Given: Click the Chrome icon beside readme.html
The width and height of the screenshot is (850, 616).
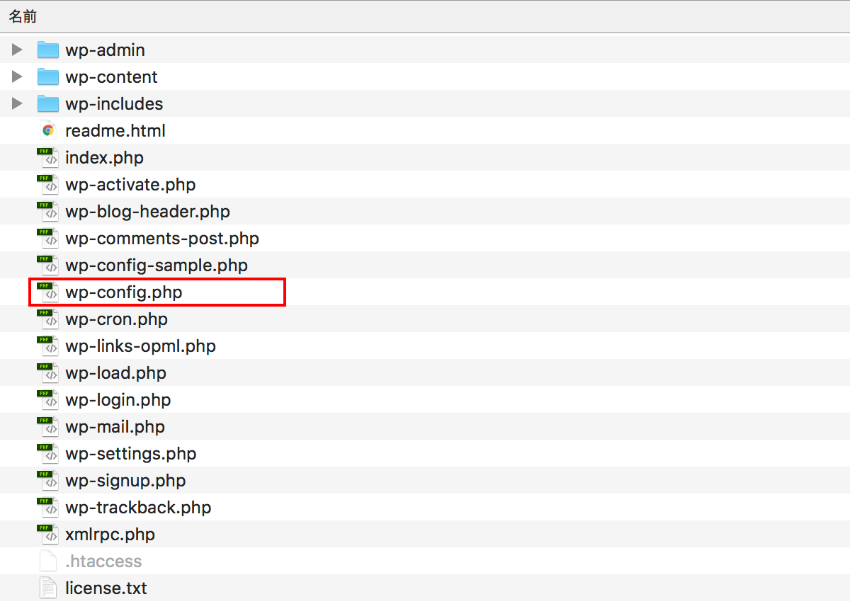Looking at the screenshot, I should point(48,130).
